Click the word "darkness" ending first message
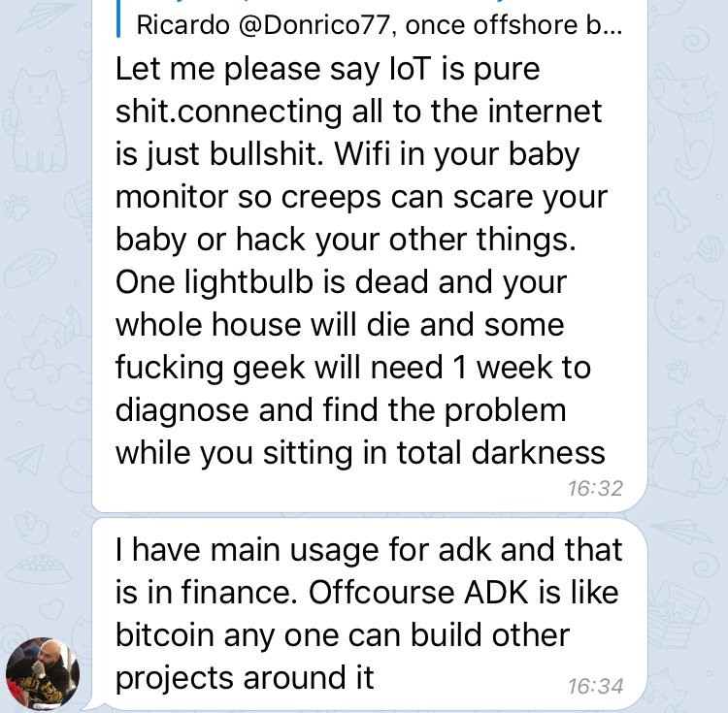Image resolution: width=728 pixels, height=713 pixels. tap(538, 453)
